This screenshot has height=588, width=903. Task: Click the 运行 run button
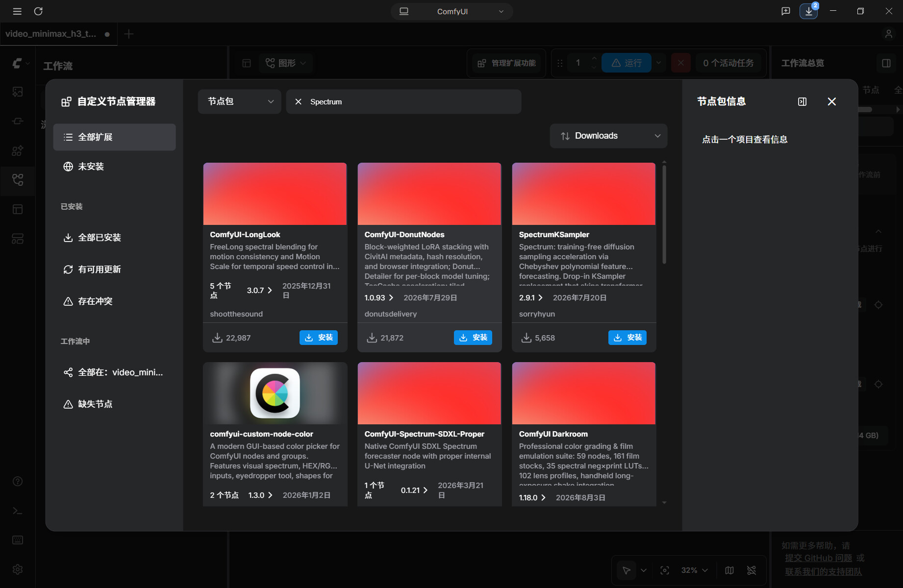click(627, 63)
